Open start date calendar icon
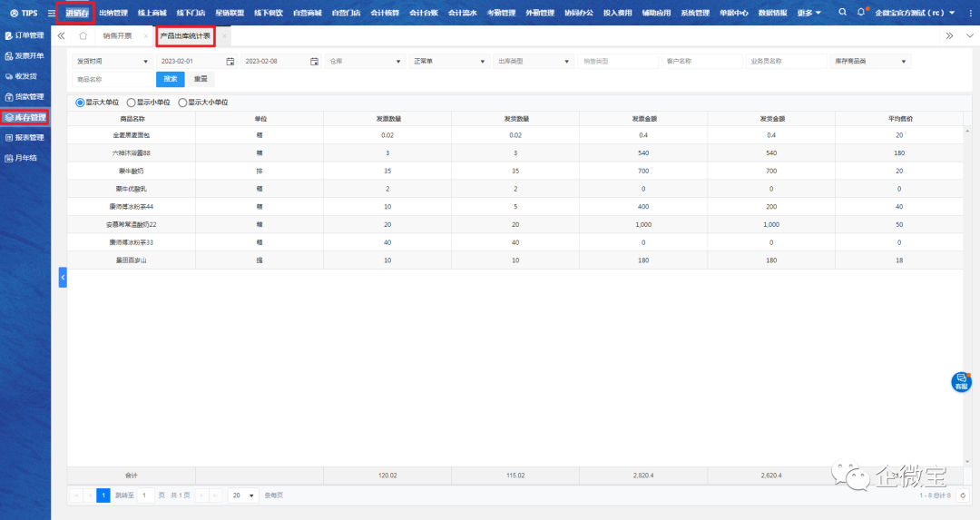 coord(230,62)
